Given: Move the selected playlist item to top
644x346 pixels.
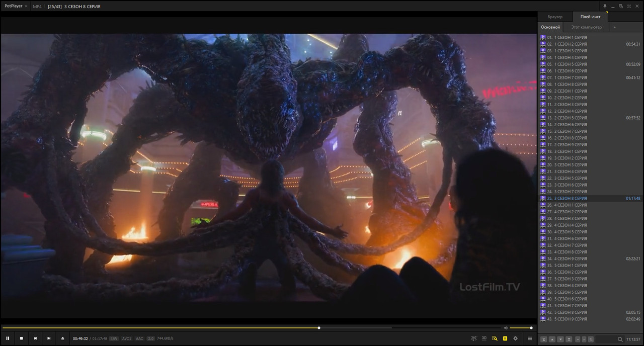Looking at the screenshot, I should pos(544,339).
